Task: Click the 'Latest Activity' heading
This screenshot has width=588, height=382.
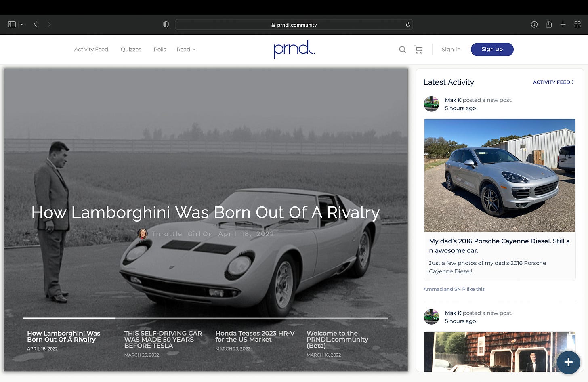Action: (x=449, y=82)
